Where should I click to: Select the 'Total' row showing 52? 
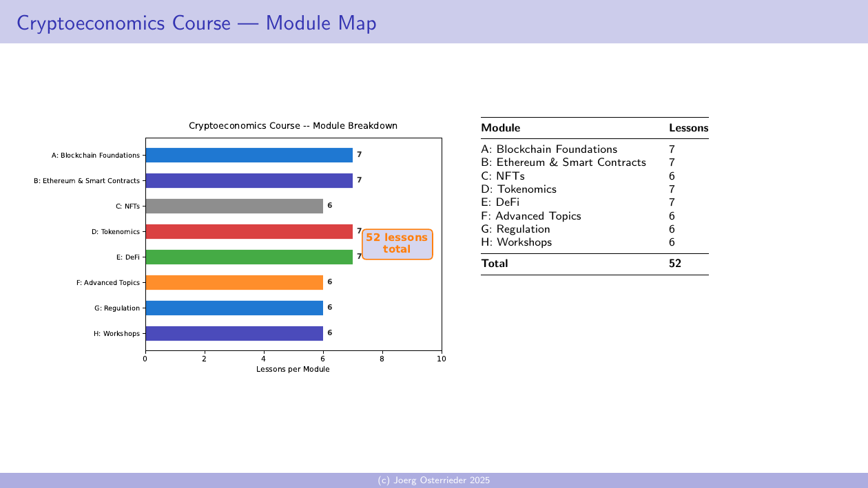coord(495,263)
